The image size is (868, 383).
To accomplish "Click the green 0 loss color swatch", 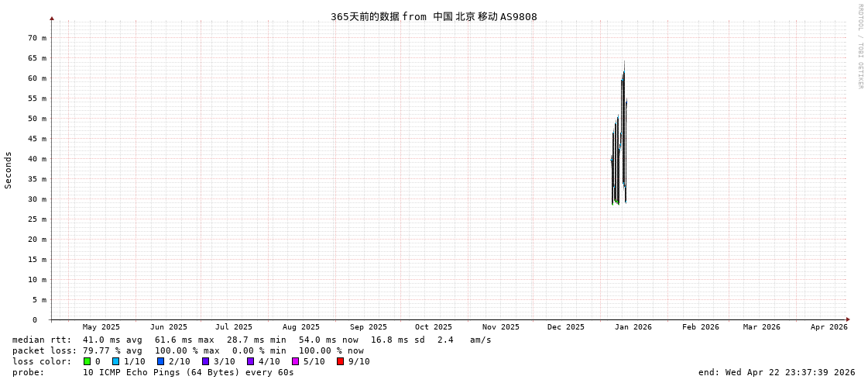I will 87,361.
